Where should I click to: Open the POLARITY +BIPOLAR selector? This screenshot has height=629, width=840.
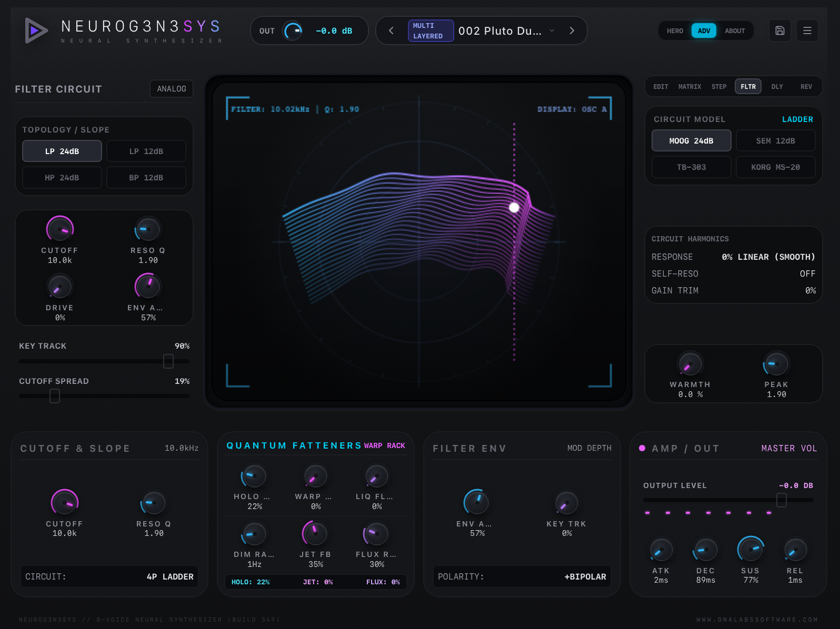pos(522,576)
